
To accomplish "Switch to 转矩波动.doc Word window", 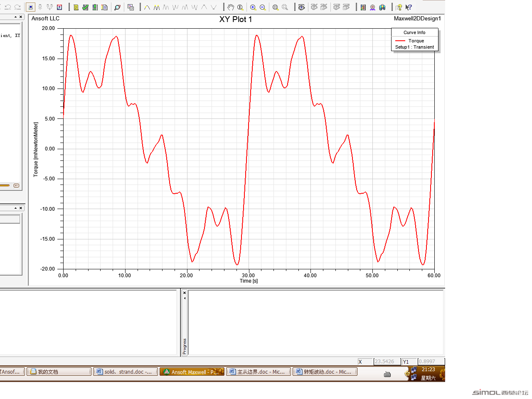I will click(x=325, y=372).
